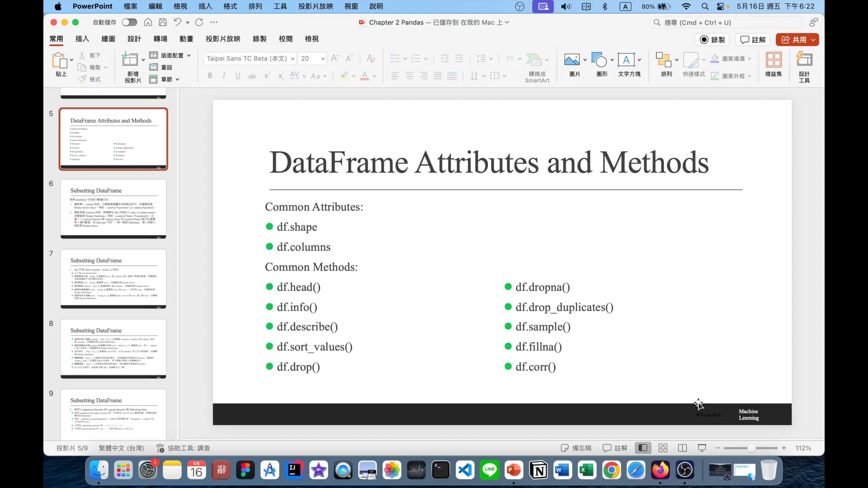Toggle the AutoSave switch
The width and height of the screenshot is (868, 488).
tap(129, 22)
